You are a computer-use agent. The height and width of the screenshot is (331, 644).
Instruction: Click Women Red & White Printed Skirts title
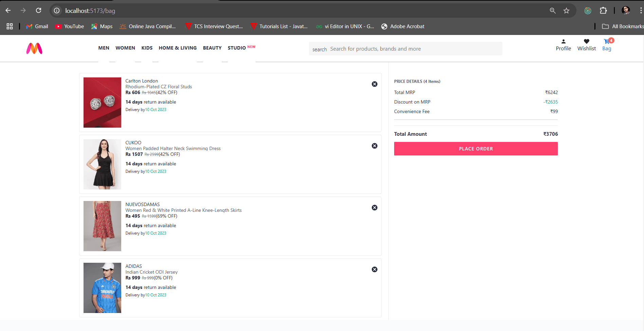click(184, 210)
